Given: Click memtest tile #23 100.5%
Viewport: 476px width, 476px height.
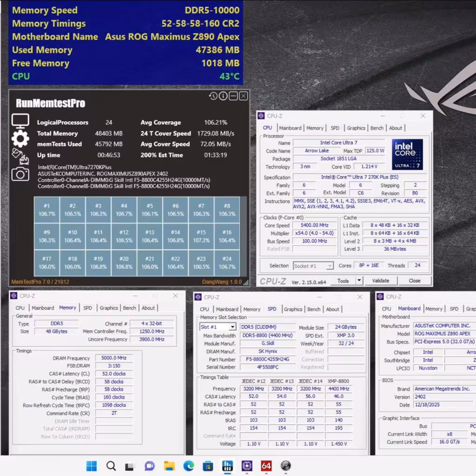Looking at the screenshot, I should point(201,263).
